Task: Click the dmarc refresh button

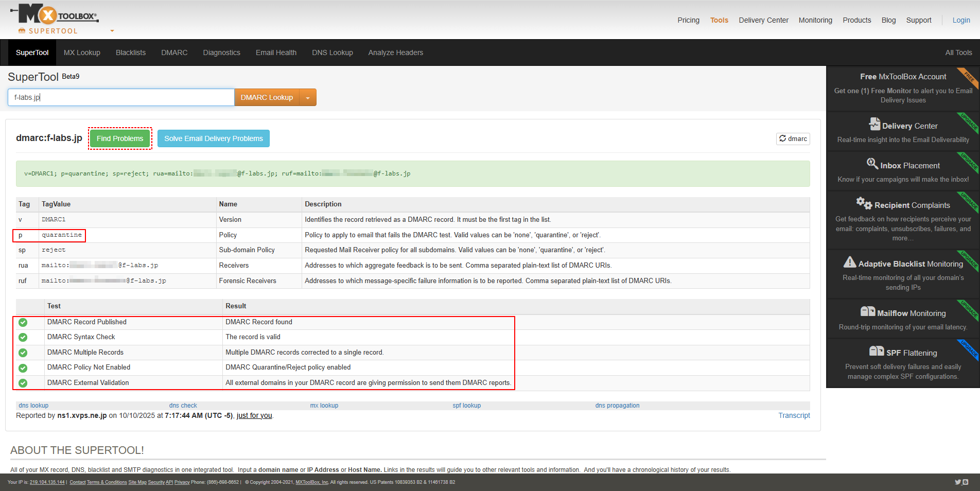Action: pyautogui.click(x=793, y=139)
